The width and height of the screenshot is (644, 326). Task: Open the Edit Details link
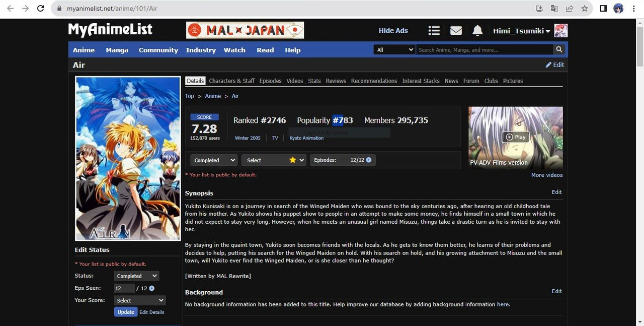152,312
